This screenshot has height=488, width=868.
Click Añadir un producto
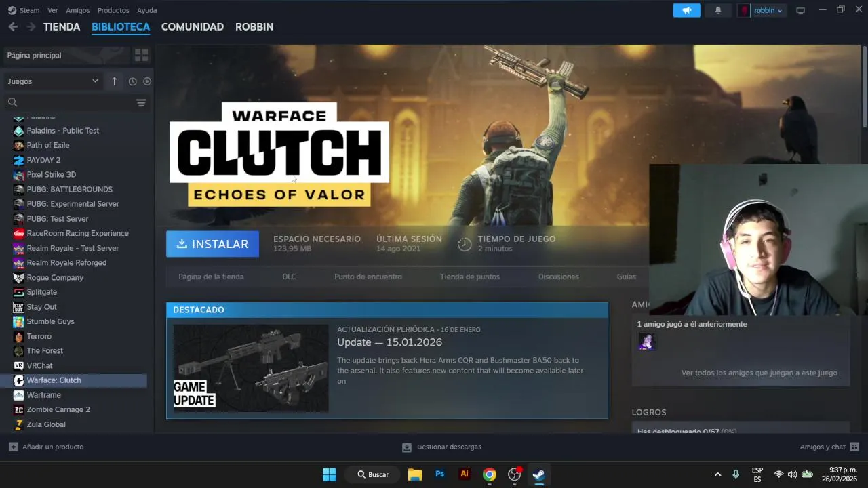[47, 447]
